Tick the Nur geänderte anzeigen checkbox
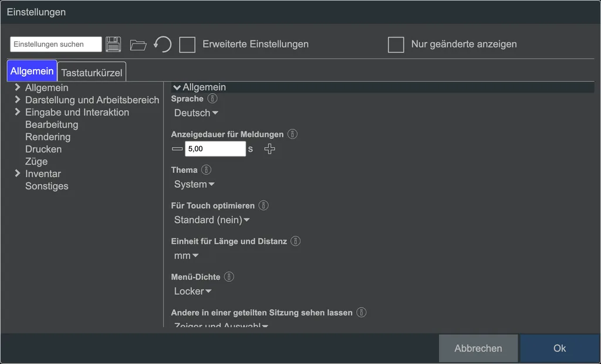 (396, 45)
